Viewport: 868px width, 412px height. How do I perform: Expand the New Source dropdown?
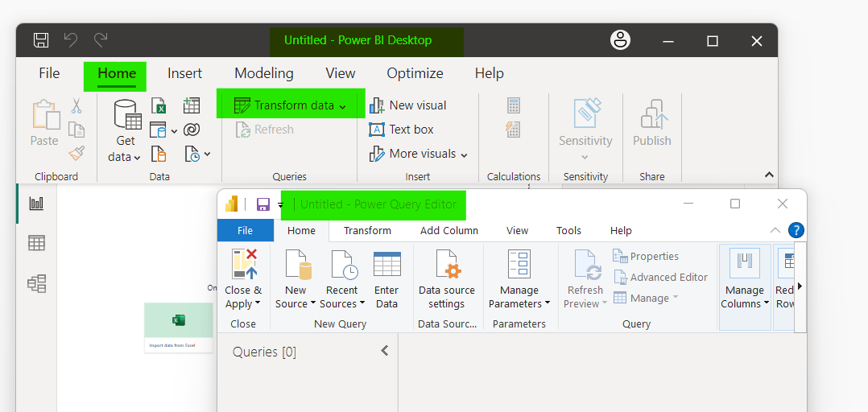312,303
